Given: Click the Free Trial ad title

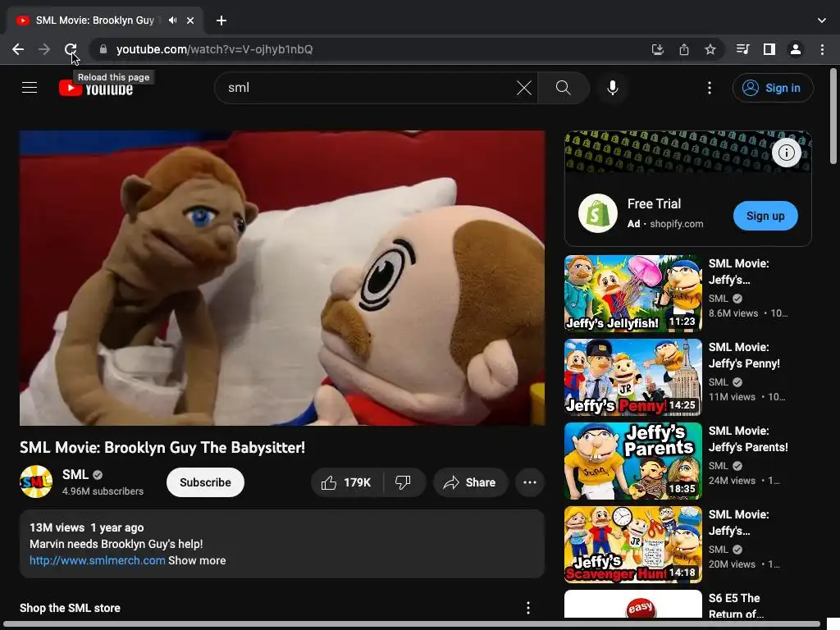Looking at the screenshot, I should [654, 203].
